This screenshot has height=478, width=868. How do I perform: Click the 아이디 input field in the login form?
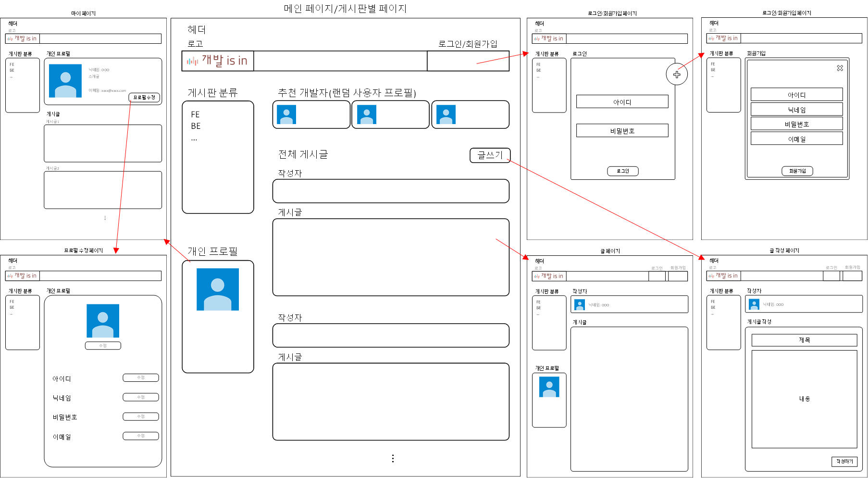pyautogui.click(x=622, y=101)
